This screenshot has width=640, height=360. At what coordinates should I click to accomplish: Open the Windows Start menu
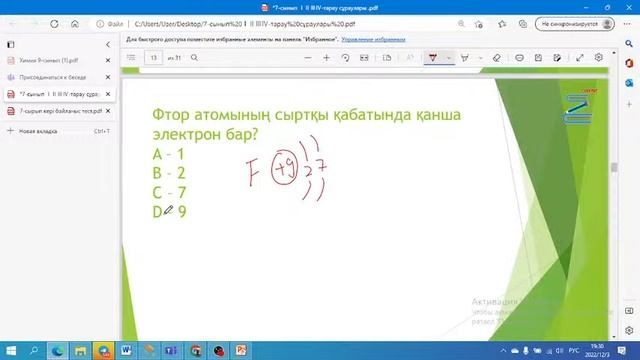click(x=11, y=351)
